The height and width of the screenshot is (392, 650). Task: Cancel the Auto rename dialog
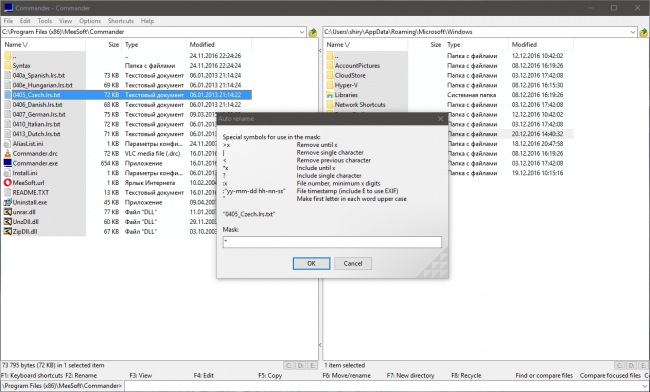pyautogui.click(x=353, y=264)
